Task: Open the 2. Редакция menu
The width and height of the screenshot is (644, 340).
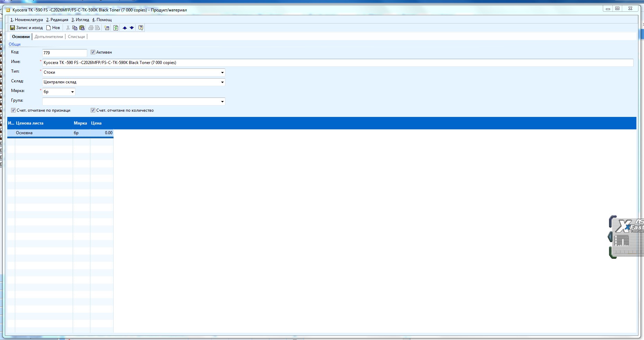Action: point(57,20)
